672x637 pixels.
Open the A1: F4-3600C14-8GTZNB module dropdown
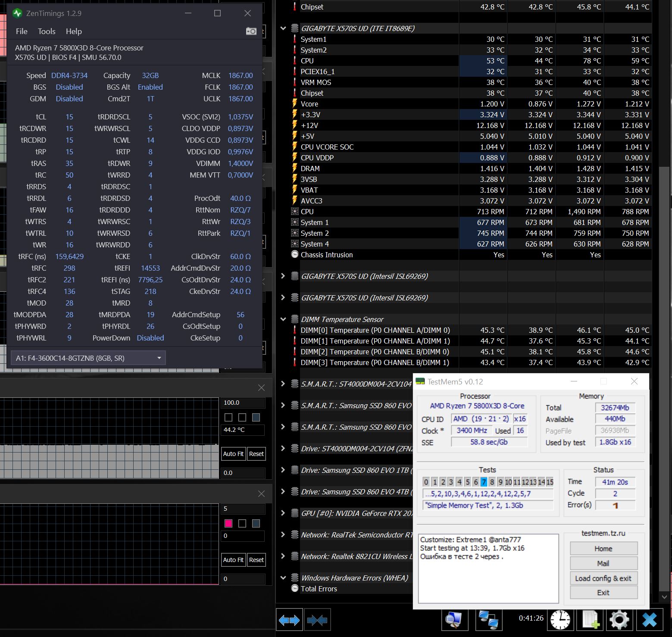pyautogui.click(x=88, y=358)
